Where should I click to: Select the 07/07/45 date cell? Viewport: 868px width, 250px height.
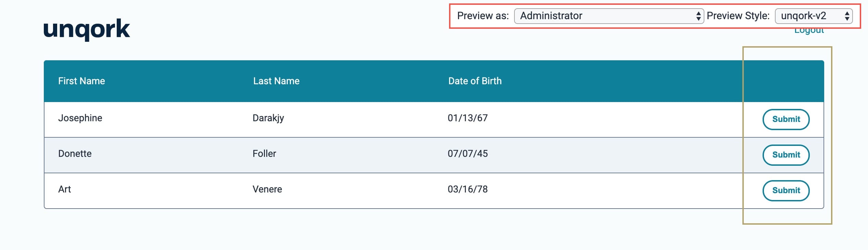(x=468, y=153)
